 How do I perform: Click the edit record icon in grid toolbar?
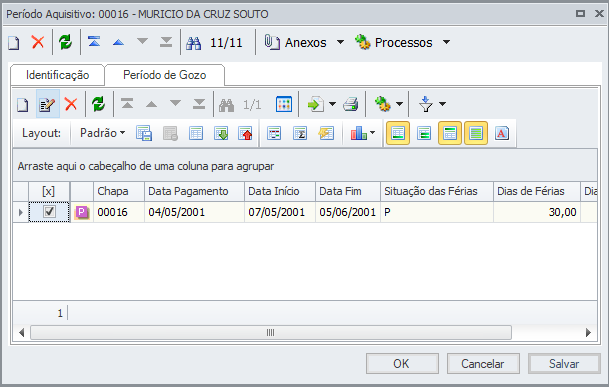point(47,104)
